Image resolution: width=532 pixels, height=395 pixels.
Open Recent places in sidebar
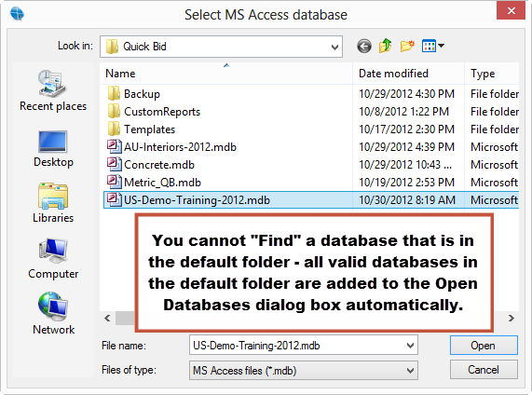click(53, 90)
